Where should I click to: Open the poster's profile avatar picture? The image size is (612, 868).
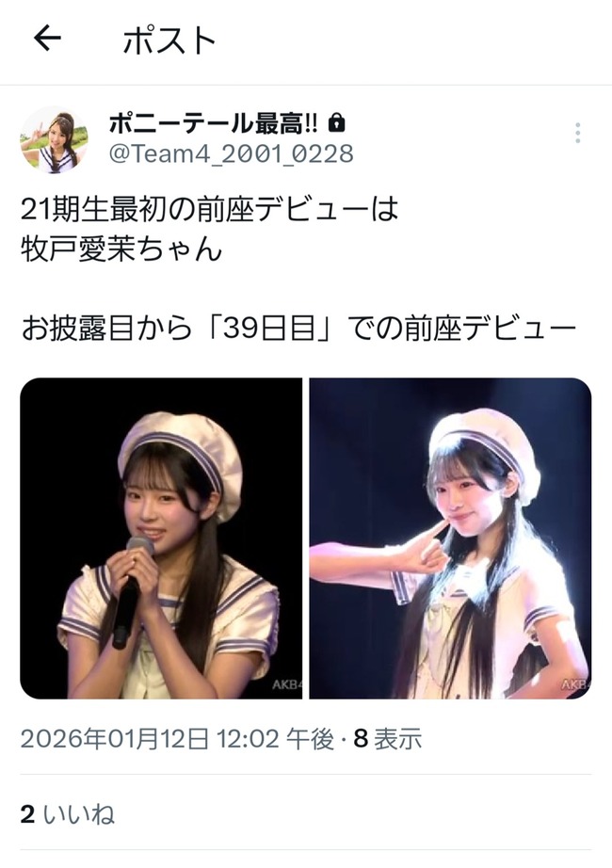click(54, 140)
